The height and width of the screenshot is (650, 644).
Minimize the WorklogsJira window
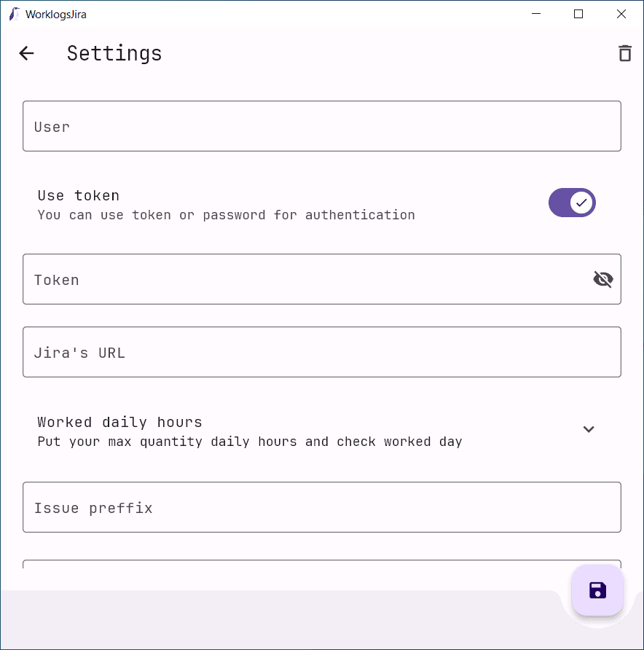[536, 14]
